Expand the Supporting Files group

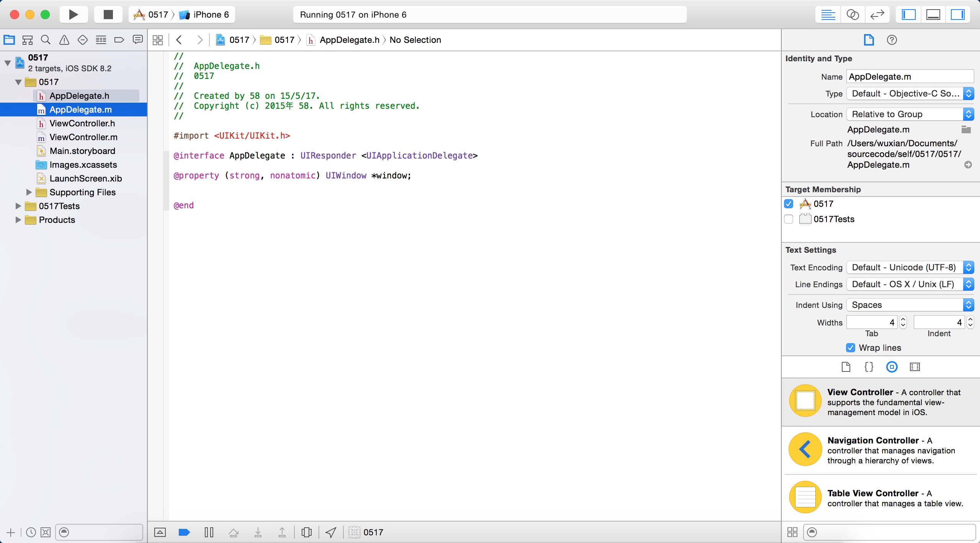[29, 192]
